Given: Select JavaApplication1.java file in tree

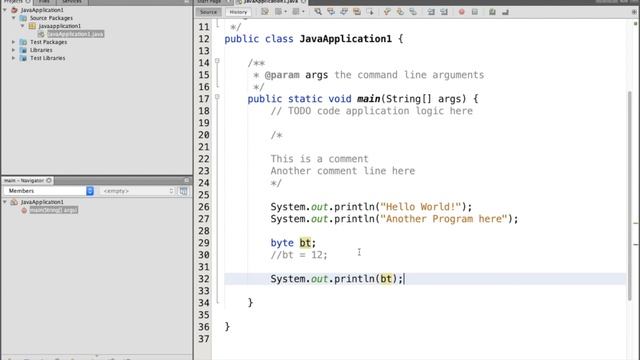Looking at the screenshot, I should click(x=76, y=34).
